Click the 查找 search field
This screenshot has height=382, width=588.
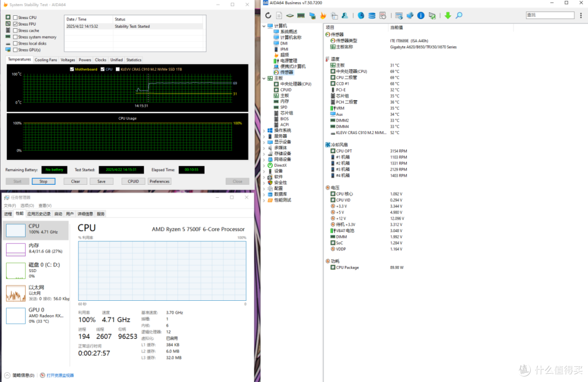[550, 15]
